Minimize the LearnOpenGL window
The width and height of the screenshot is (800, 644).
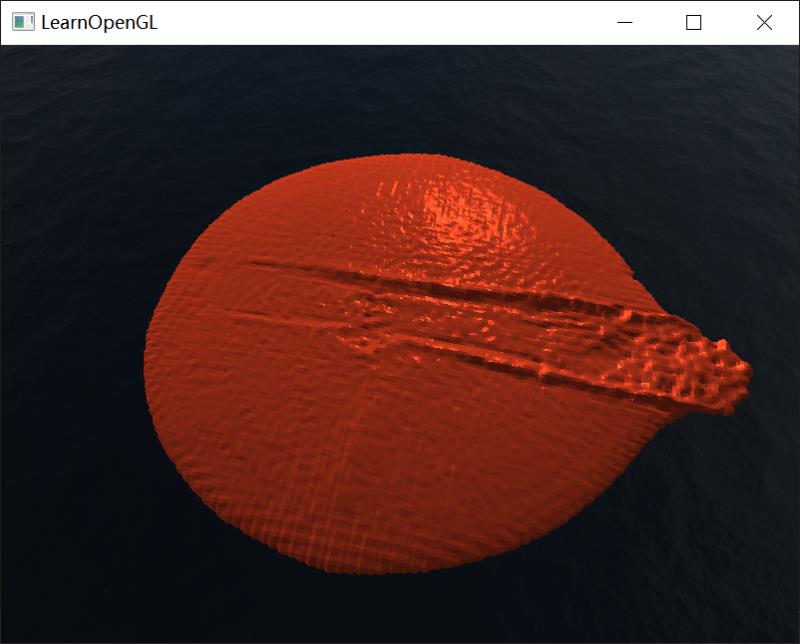pyautogui.click(x=626, y=22)
